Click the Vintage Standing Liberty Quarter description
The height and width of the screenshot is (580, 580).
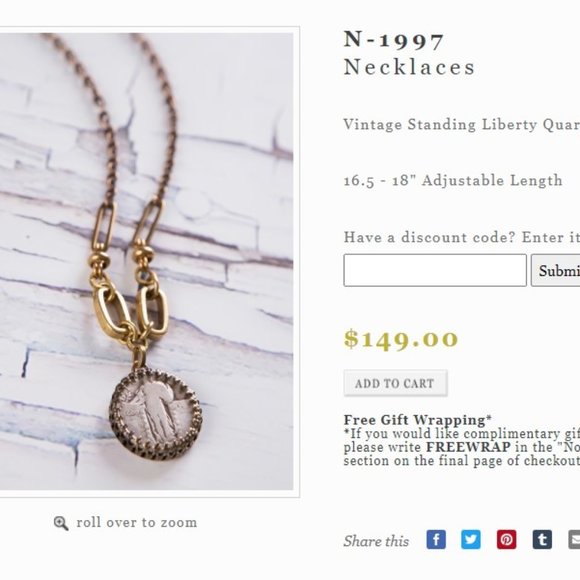pyautogui.click(x=462, y=125)
